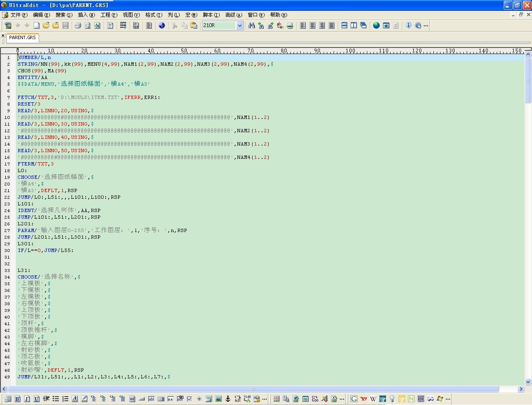Select the PARENT.GRS file tab
The width and height of the screenshot is (532, 405).
click(x=22, y=37)
